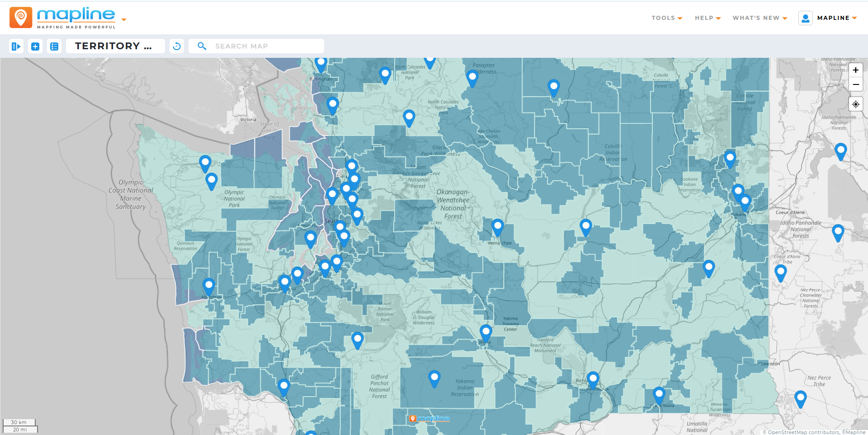Image resolution: width=868 pixels, height=435 pixels.
Task: Click the user account avatar icon
Action: [806, 18]
